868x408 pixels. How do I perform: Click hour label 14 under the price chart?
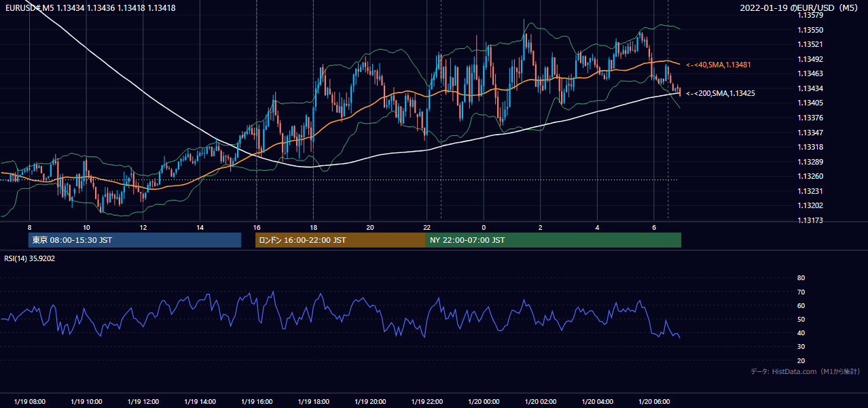pyautogui.click(x=200, y=227)
